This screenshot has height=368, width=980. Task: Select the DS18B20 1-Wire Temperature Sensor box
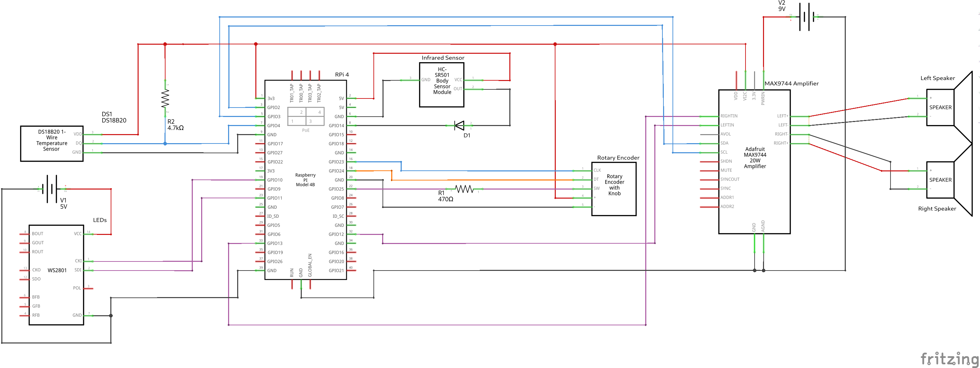point(52,144)
